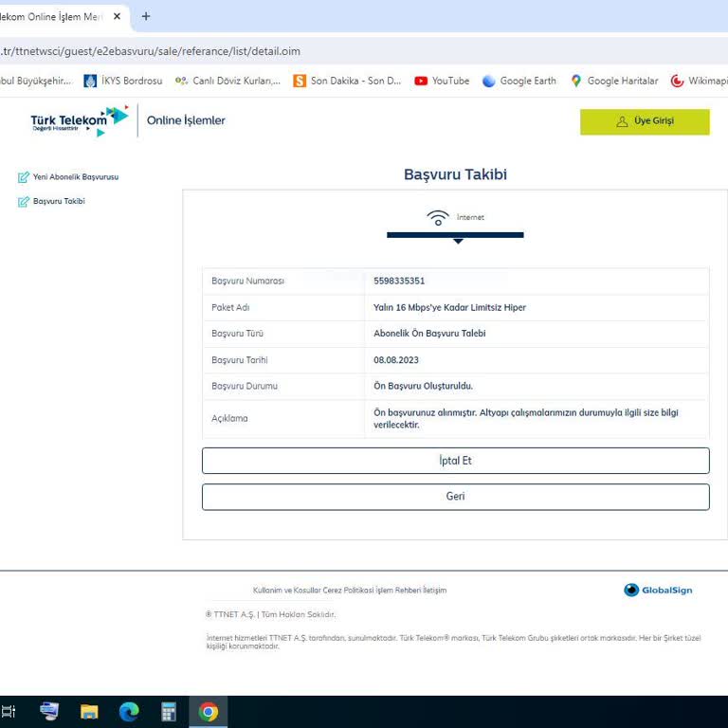The width and height of the screenshot is (728, 728).
Task: Open the İKYS Bordrosu bookmark
Action: (123, 81)
